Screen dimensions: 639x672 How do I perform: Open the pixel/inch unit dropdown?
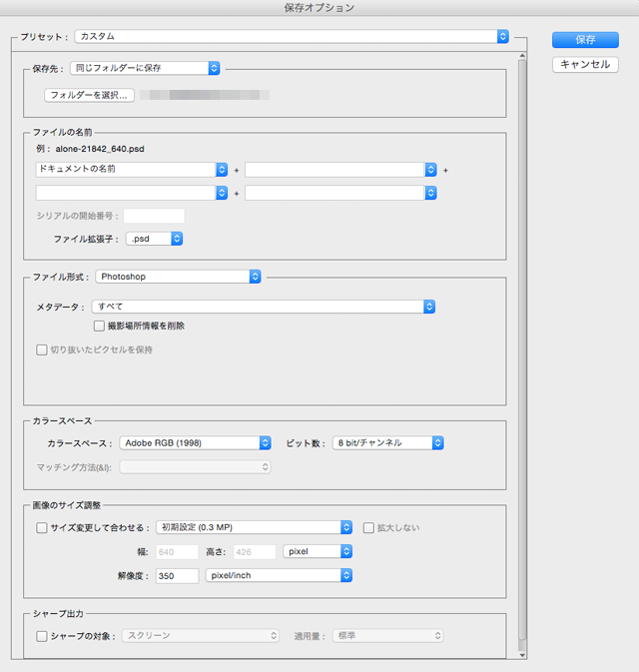(x=279, y=575)
